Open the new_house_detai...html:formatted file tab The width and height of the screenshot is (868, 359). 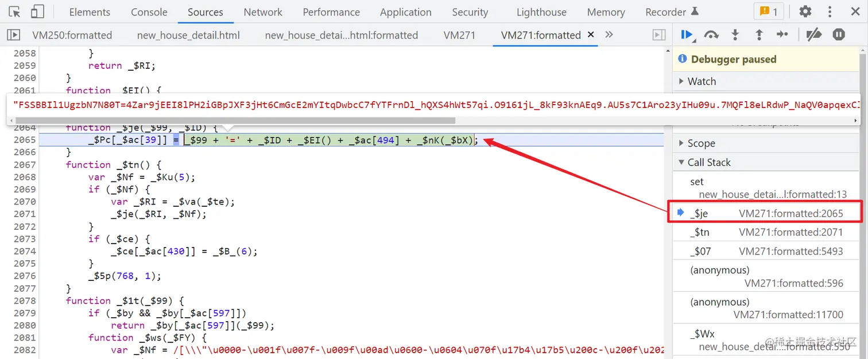click(342, 35)
